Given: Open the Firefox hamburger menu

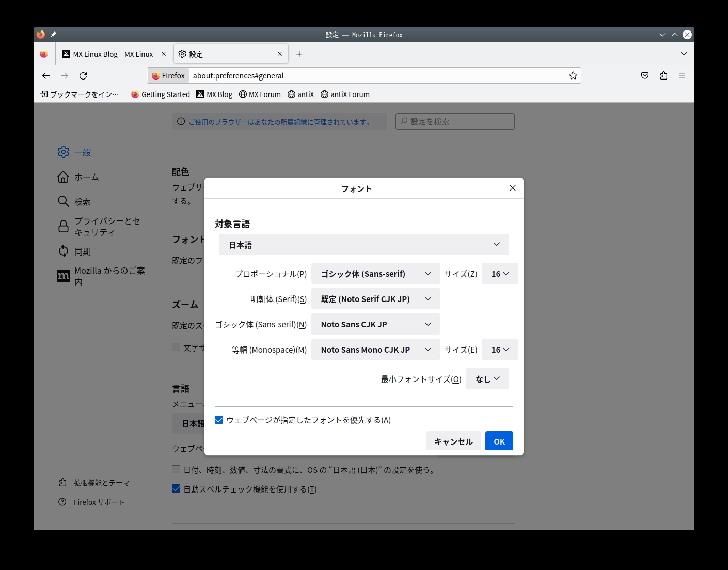Looking at the screenshot, I should coord(682,75).
